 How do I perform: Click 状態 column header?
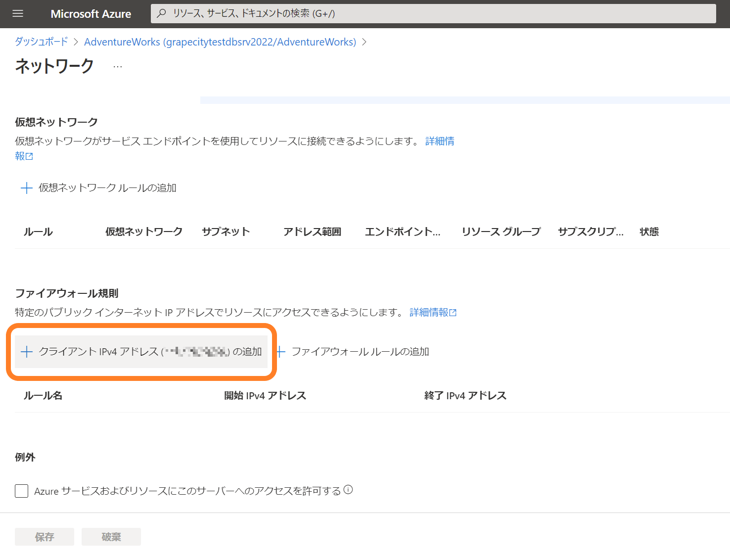pos(649,232)
